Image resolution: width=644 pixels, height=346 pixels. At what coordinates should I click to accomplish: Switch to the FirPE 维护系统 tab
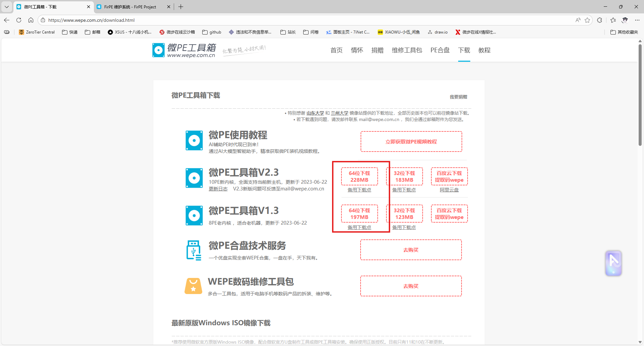(x=131, y=7)
